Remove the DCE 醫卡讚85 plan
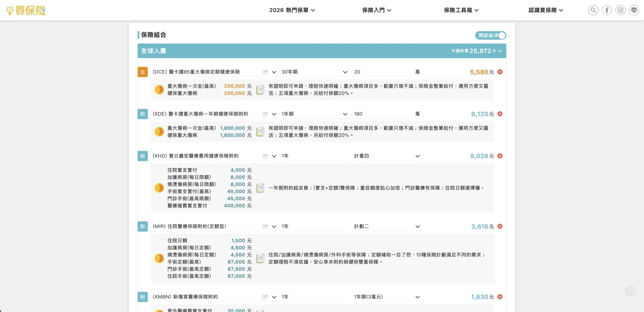644x312 pixels. coord(500,72)
